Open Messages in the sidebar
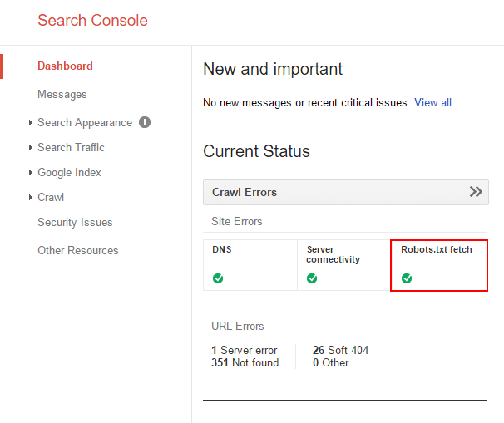This screenshot has height=423, width=504. 62,94
